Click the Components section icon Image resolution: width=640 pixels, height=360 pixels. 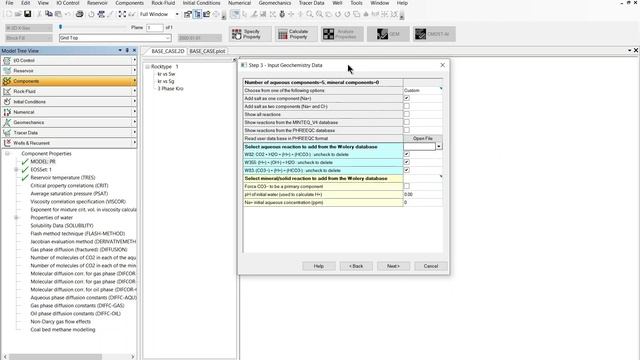pos(7,81)
